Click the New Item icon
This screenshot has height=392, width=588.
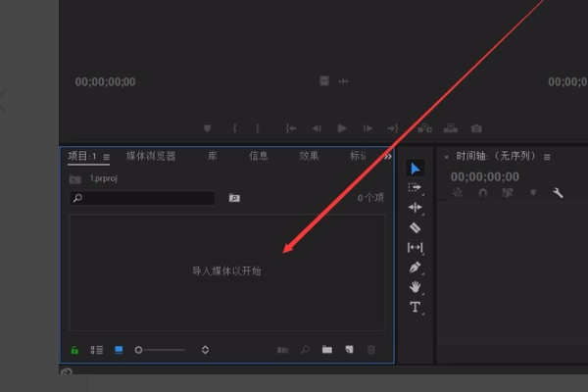(x=349, y=350)
